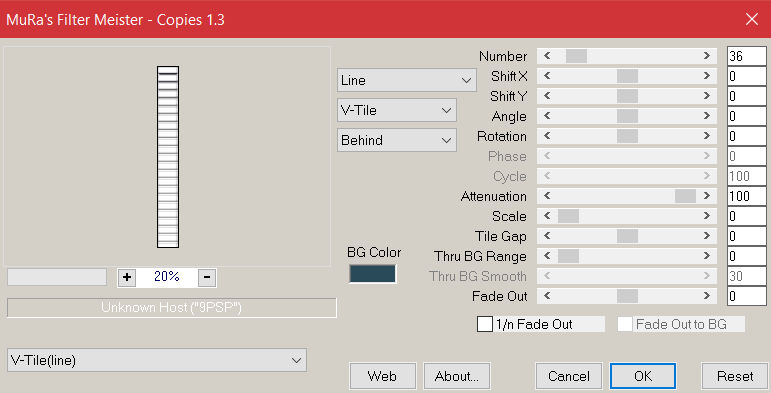Zoom out preview with minus button
Image resolution: width=771 pixels, height=393 pixels.
tap(207, 277)
